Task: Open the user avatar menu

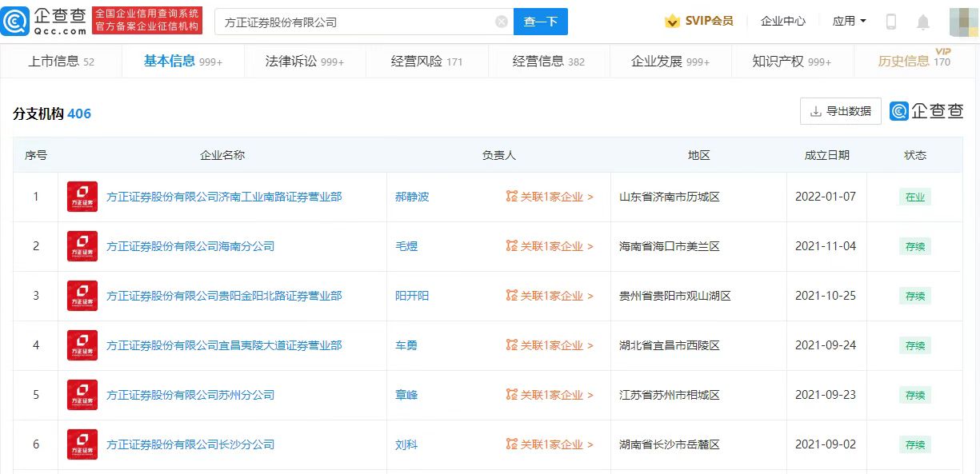Action: 963,22
